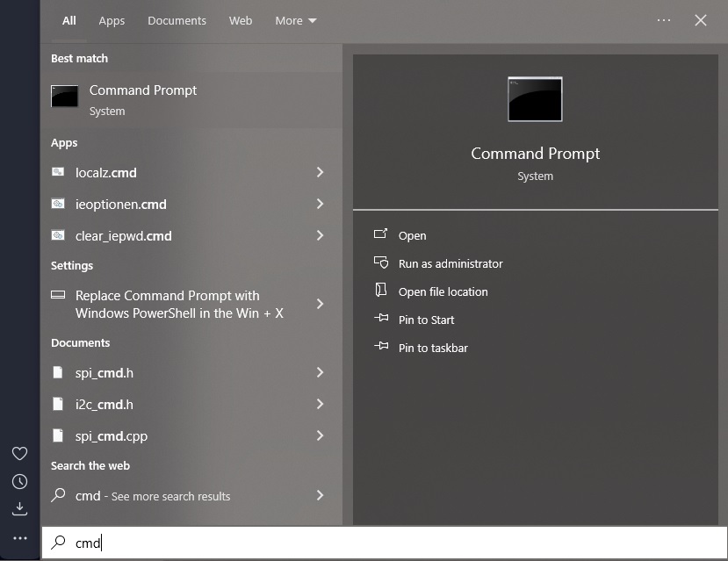Click Open in the Command Prompt pane
Viewport: 728px width, 561px height.
click(x=412, y=235)
